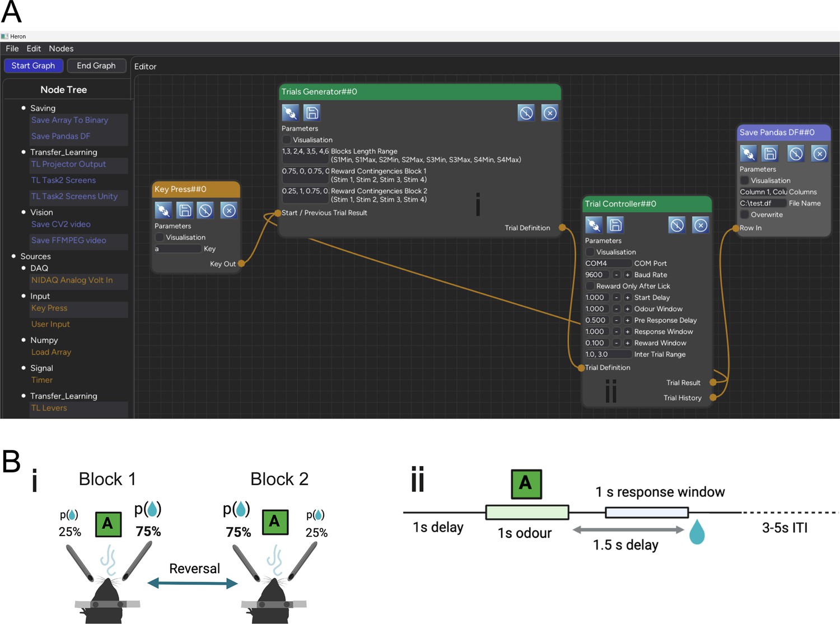The image size is (840, 624).
Task: Enable Visualisation on the Save Pandas DF node
Action: (745, 180)
